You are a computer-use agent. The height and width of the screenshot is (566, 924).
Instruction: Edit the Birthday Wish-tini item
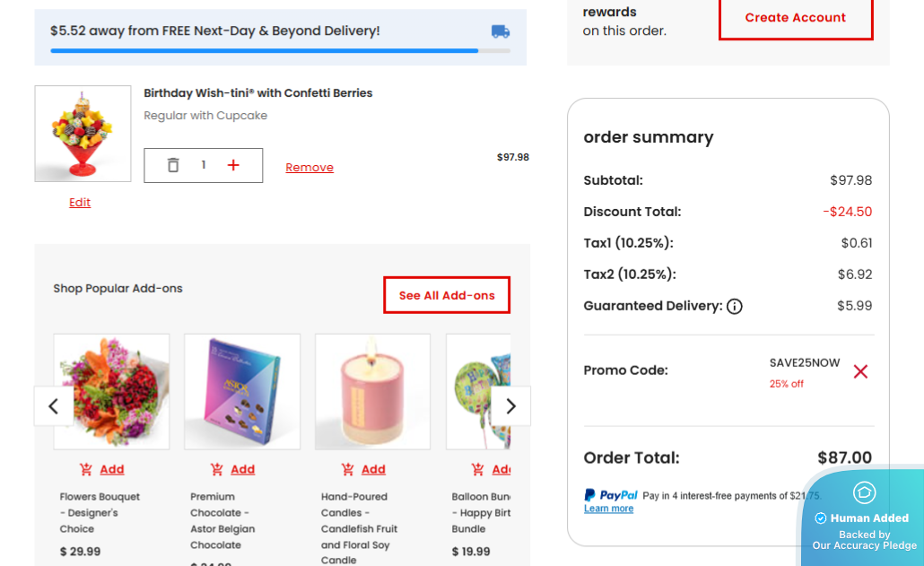tap(79, 202)
